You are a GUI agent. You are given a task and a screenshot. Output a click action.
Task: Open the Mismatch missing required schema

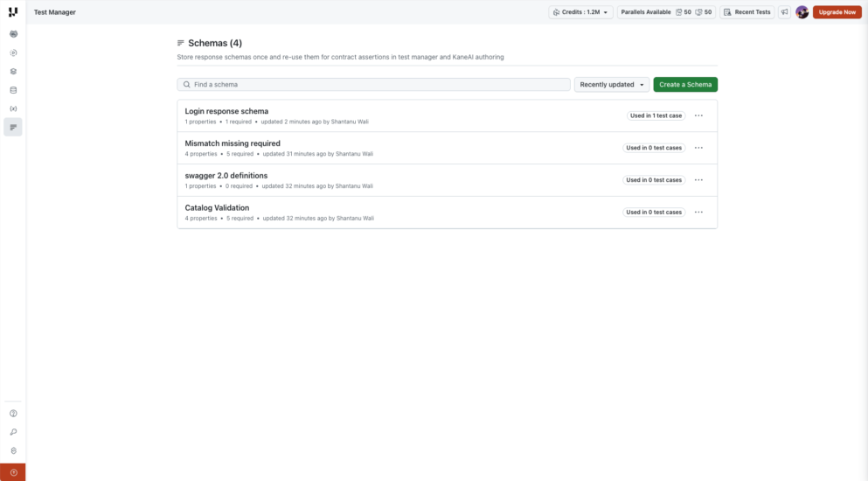click(233, 143)
